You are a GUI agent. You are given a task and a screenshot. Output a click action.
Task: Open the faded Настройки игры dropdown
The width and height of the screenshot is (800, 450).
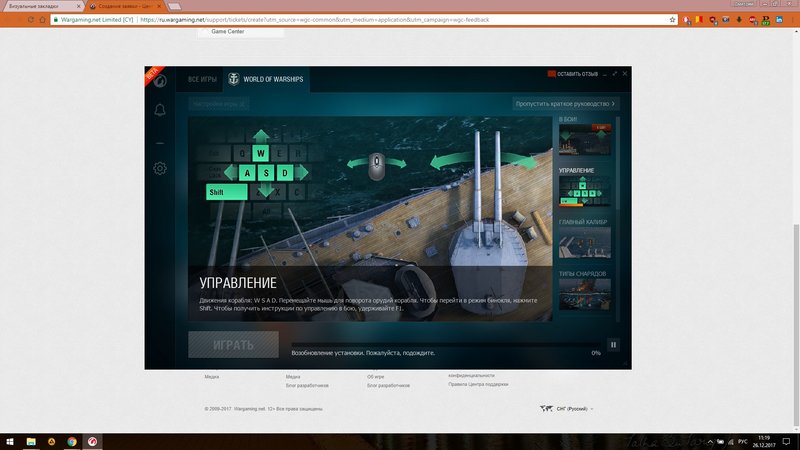219,104
